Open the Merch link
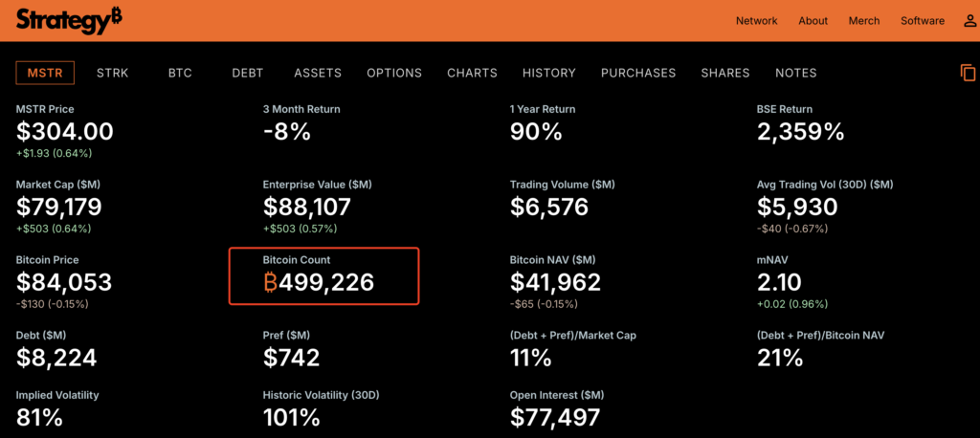Image resolution: width=980 pixels, height=438 pixels. [x=863, y=21]
